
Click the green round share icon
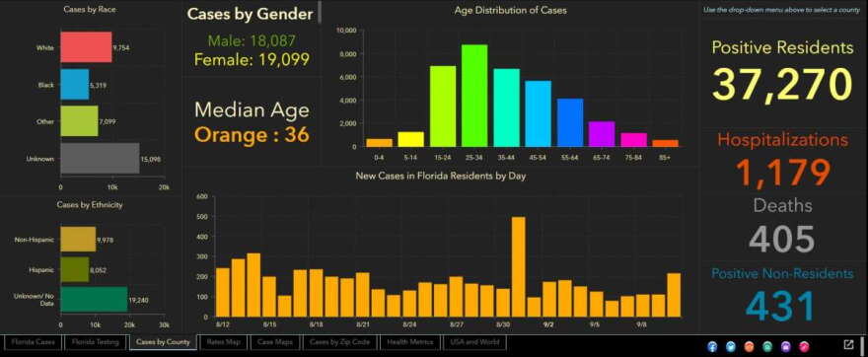767,346
